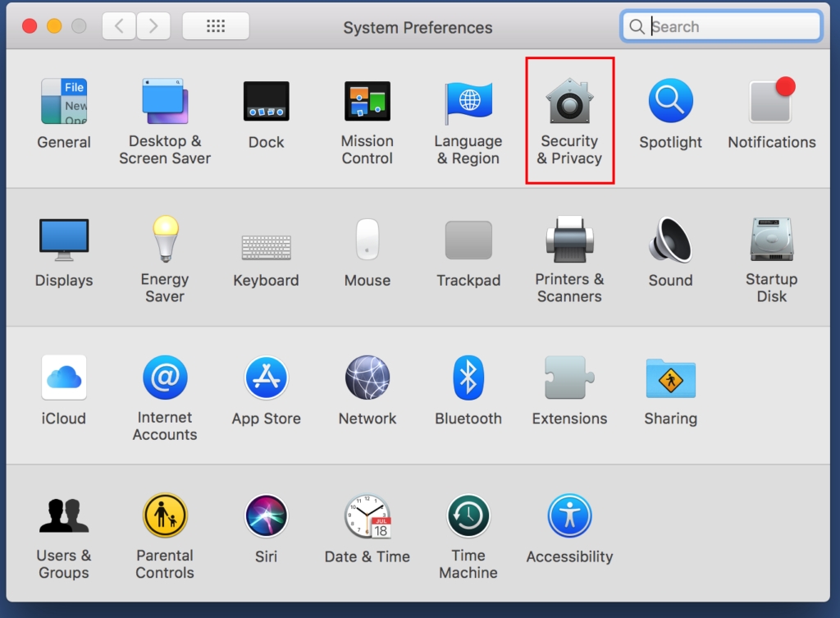Select the Energy Saver lightbulb icon

click(165, 240)
